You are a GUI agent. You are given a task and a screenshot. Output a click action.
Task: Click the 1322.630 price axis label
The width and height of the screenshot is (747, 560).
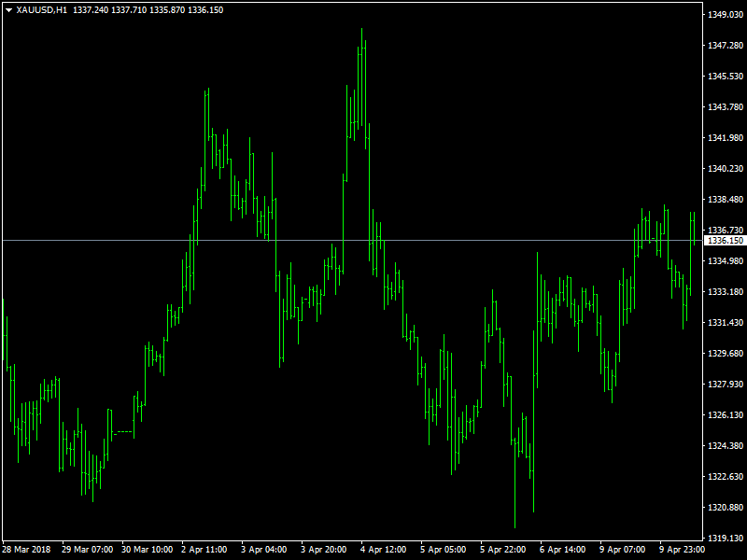[x=726, y=477]
